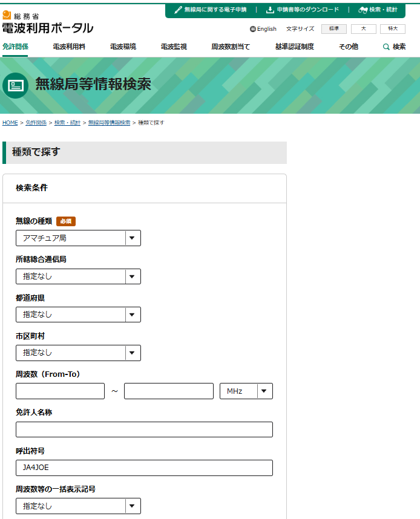Expand the 都道府県 dropdown
This screenshot has width=420, height=519.
[78, 315]
